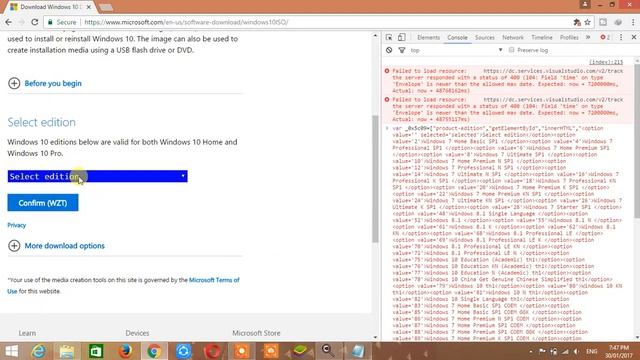The image size is (640, 360).
Task: Click the taskbar clock showing 7:47 PM
Action: tap(618, 351)
